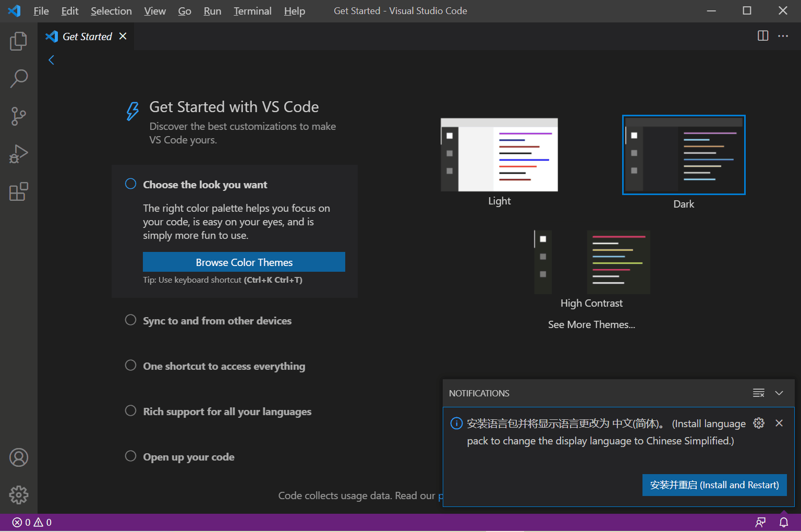The width and height of the screenshot is (801, 532).
Task: Mark 'Rich support for all your languages' circle
Action: [130, 410]
